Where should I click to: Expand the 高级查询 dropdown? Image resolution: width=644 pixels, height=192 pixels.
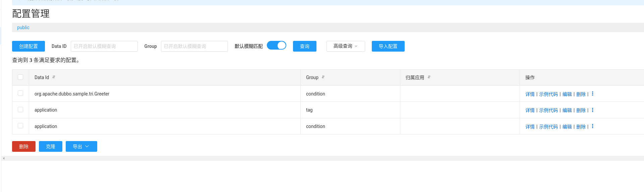345,46
